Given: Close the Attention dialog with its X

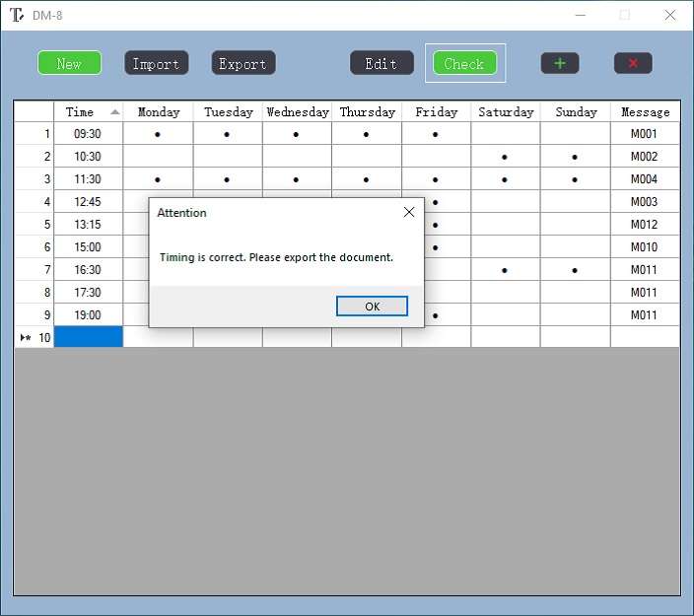Looking at the screenshot, I should [409, 213].
